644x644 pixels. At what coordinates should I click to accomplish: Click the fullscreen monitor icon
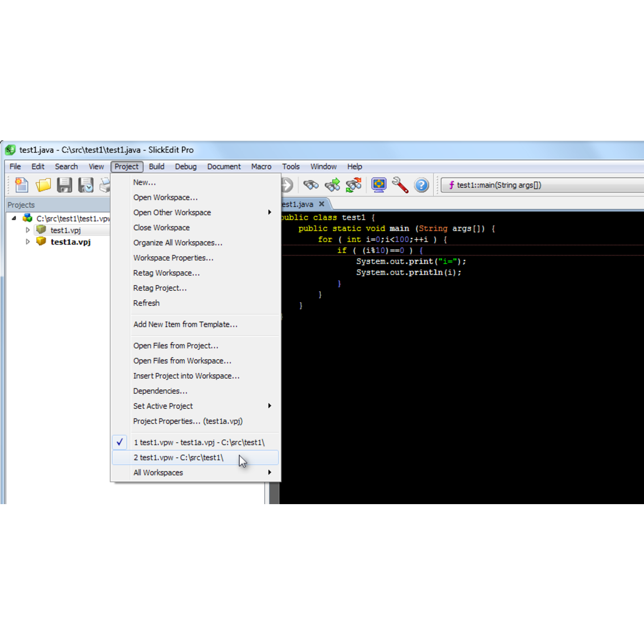(x=378, y=185)
